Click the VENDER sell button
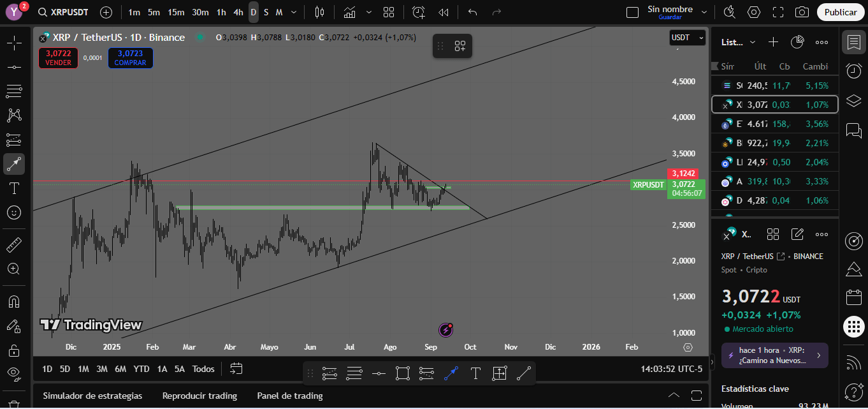Image resolution: width=868 pixels, height=409 pixels. pos(58,58)
